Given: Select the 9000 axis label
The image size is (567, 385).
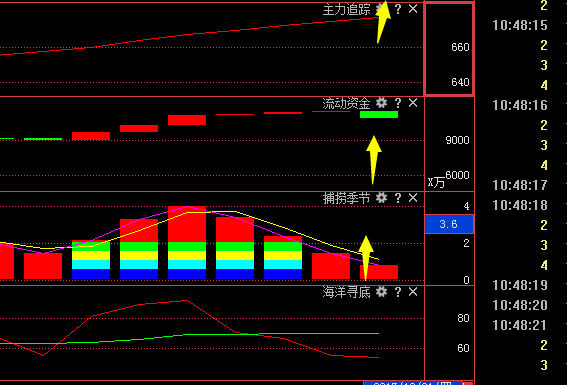Looking at the screenshot, I should click(x=457, y=140).
